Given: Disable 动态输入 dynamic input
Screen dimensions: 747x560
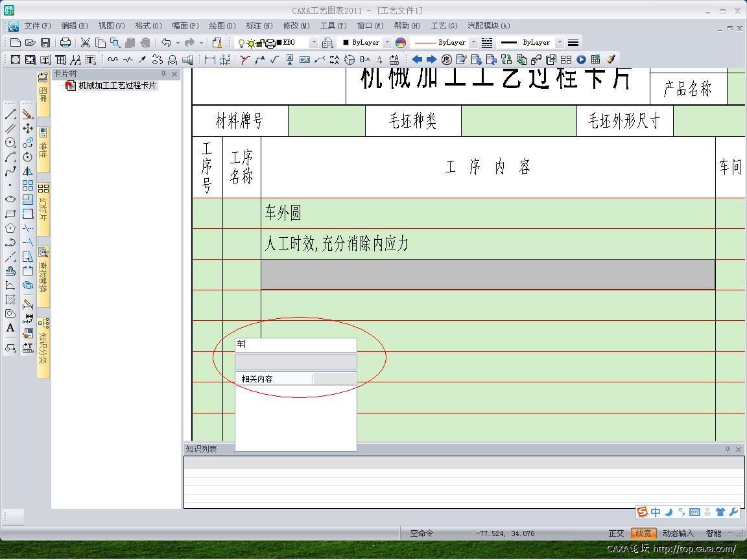Looking at the screenshot, I should point(678,533).
